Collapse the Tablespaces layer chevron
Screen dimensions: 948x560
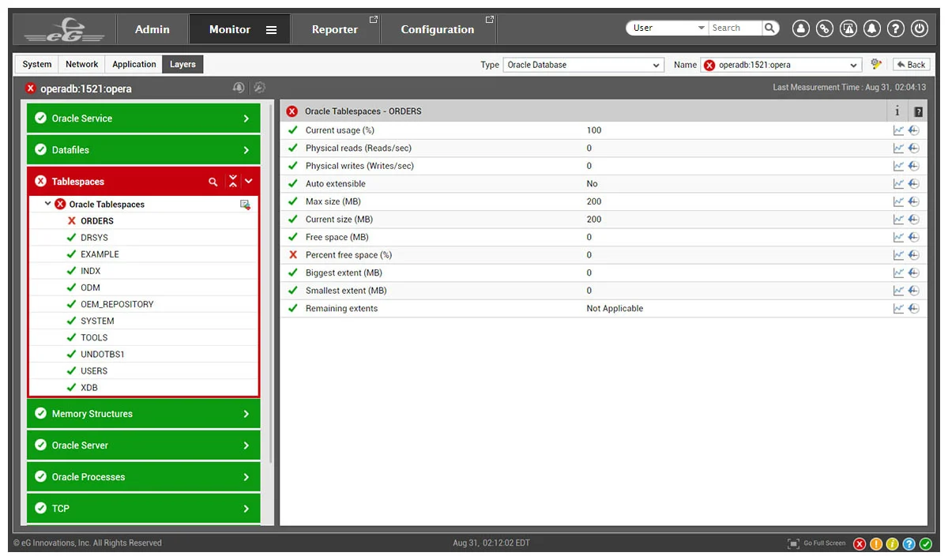(249, 182)
